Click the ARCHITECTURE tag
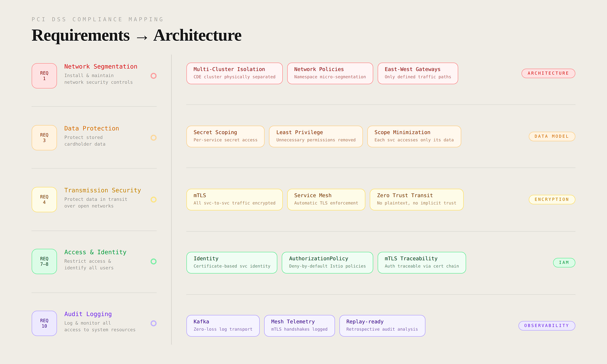607x364 pixels. click(548, 73)
